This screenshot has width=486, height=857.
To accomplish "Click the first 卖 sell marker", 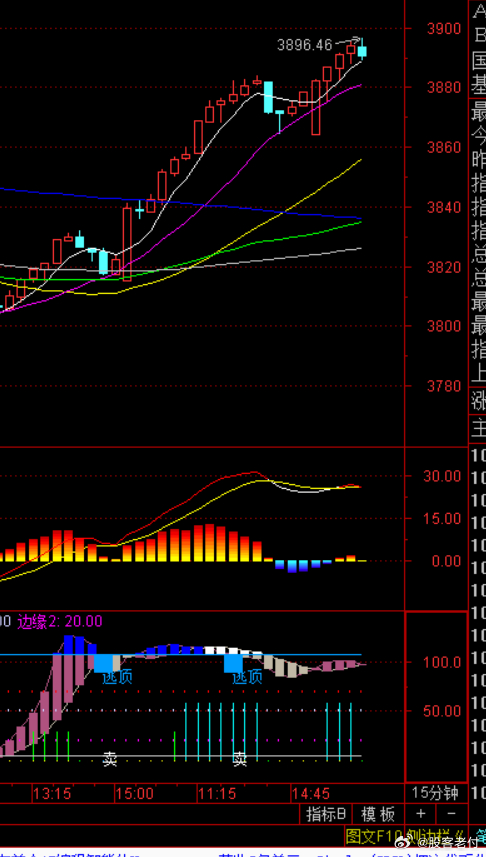I will pos(110,758).
